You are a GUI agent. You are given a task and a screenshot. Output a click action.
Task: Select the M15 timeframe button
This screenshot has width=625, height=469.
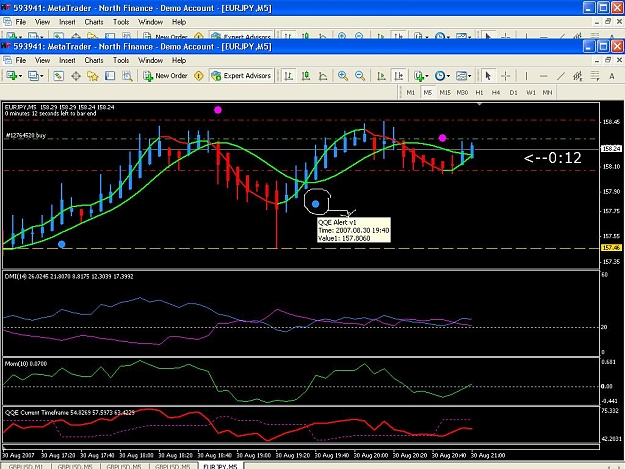click(x=445, y=92)
